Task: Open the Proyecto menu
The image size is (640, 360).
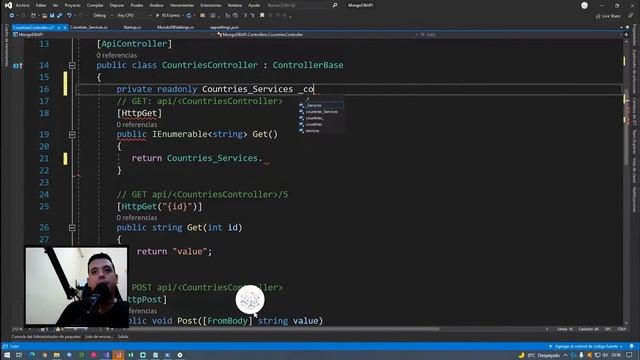Action: [73, 5]
